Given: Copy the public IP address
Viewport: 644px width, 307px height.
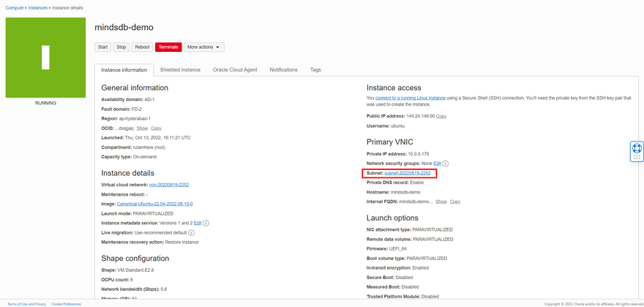Looking at the screenshot, I should (441, 116).
